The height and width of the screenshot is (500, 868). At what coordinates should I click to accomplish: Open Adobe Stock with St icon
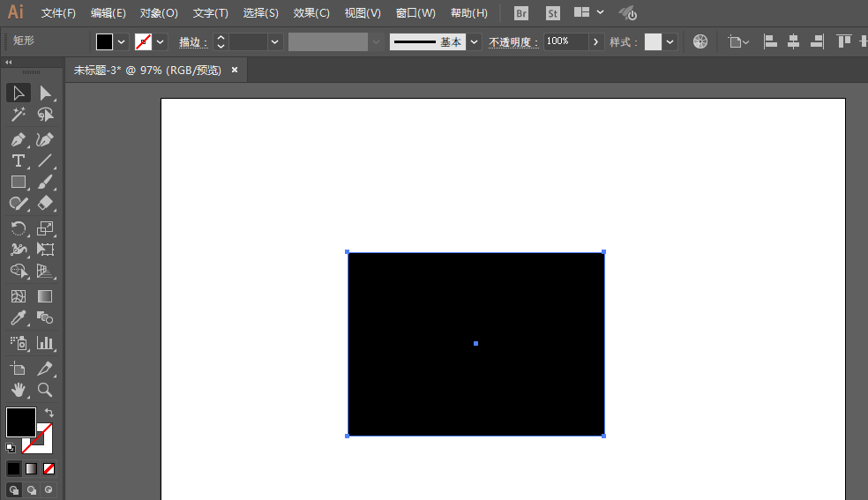(x=552, y=13)
